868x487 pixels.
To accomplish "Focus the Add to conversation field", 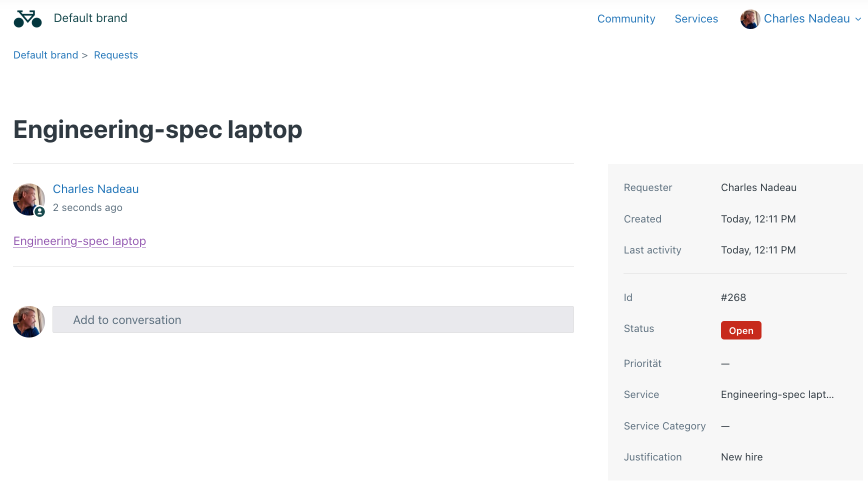I will 312,319.
